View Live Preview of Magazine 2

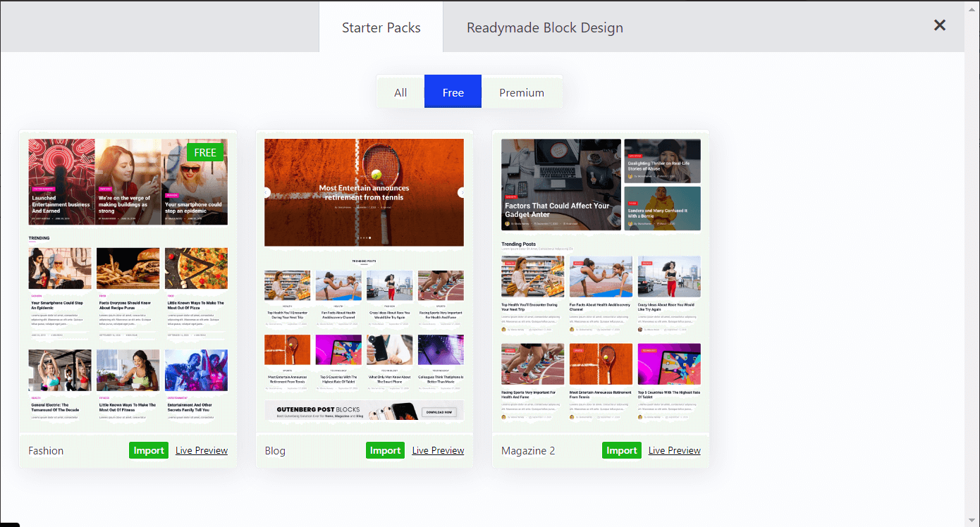point(674,450)
